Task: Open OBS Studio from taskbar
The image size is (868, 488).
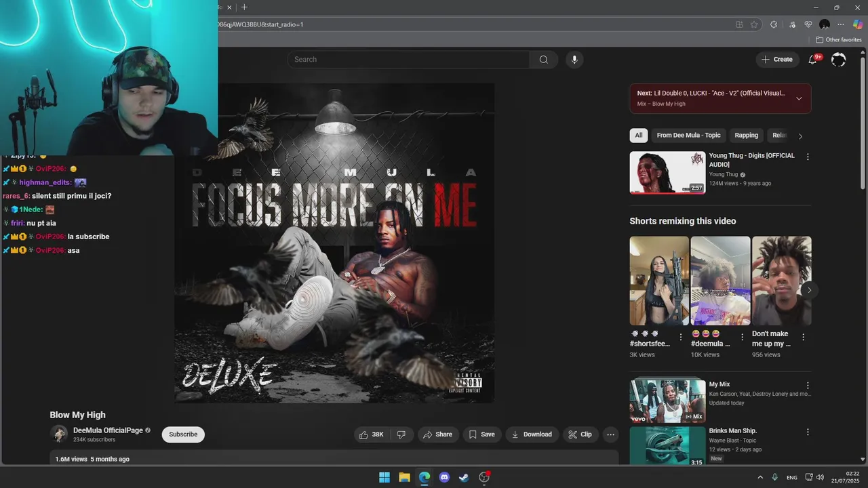Action: point(484,477)
